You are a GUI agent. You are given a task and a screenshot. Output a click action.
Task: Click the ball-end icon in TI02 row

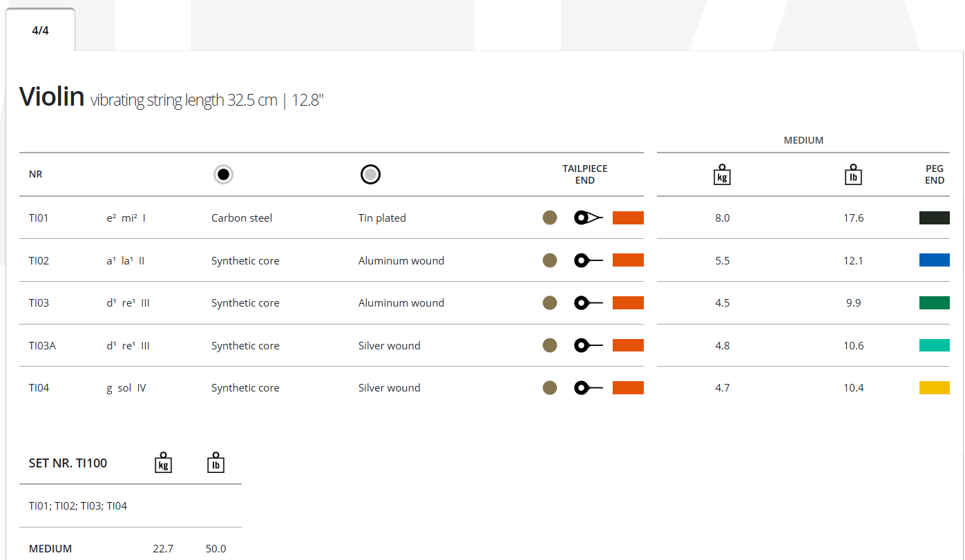(588, 260)
